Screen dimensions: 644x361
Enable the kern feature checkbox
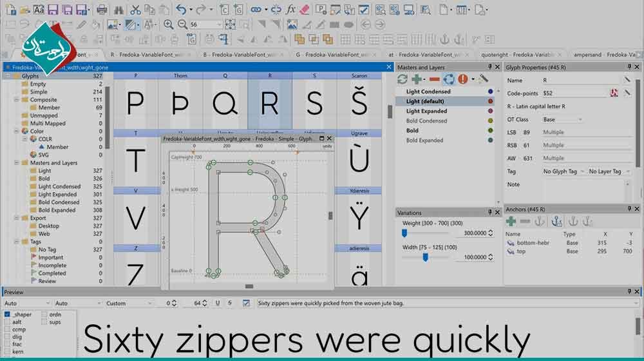(x=7, y=351)
